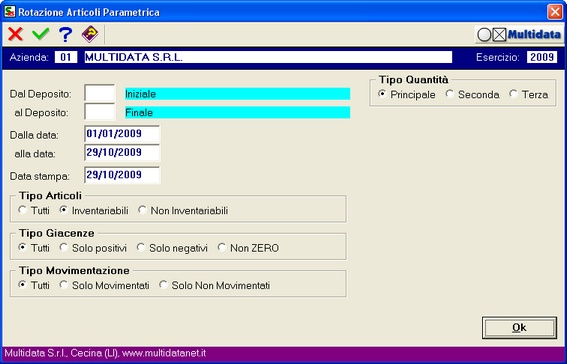This screenshot has width=567, height=364.
Task: Click the al Deposito code field
Action: [x=99, y=112]
